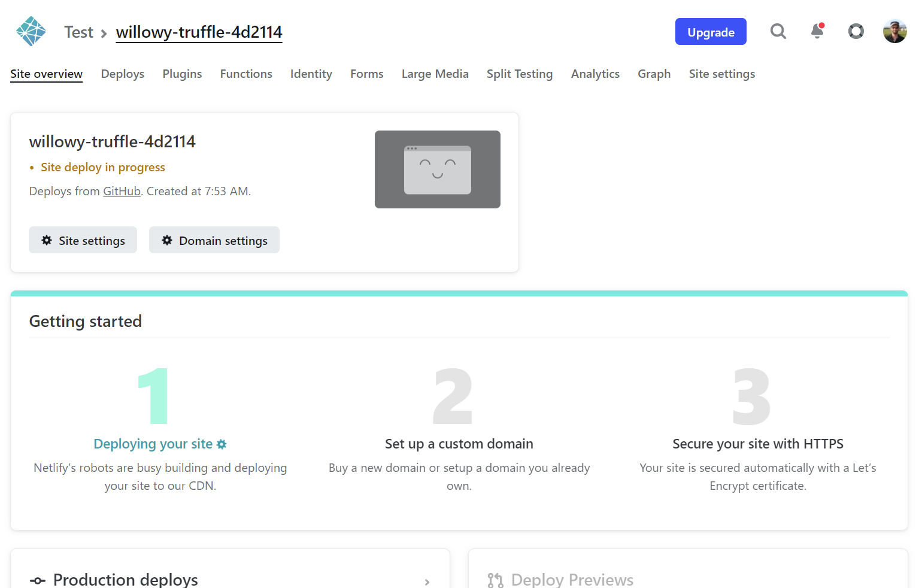Select the Identity tab
Screen dimensions: 919x588
pyautogui.click(x=311, y=74)
